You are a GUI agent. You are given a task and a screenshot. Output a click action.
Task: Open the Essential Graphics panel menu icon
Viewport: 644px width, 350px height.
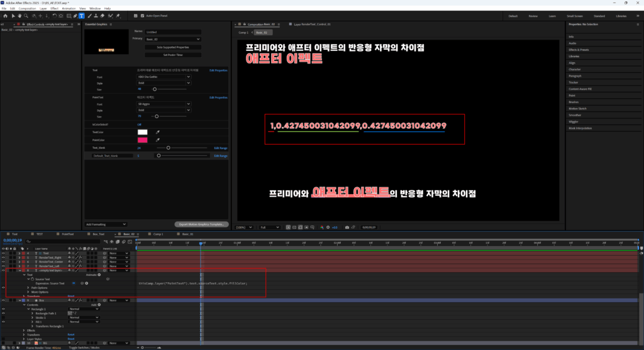(111, 25)
